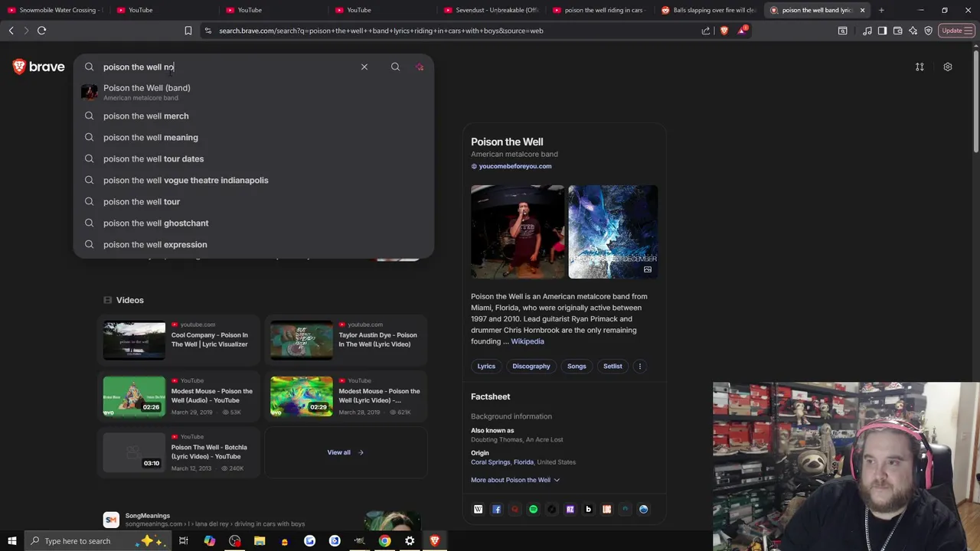
Task: Click the Brave logo on the search page
Action: 38,67
